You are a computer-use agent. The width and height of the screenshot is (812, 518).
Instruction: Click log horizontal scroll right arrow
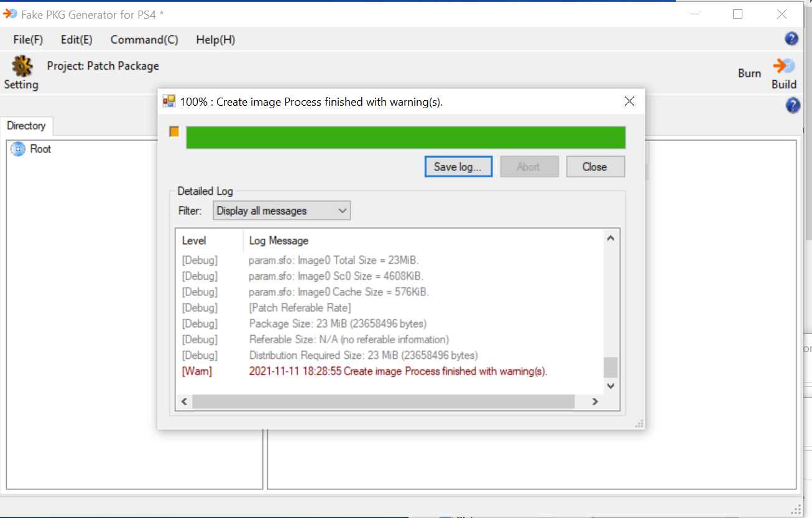pos(595,402)
